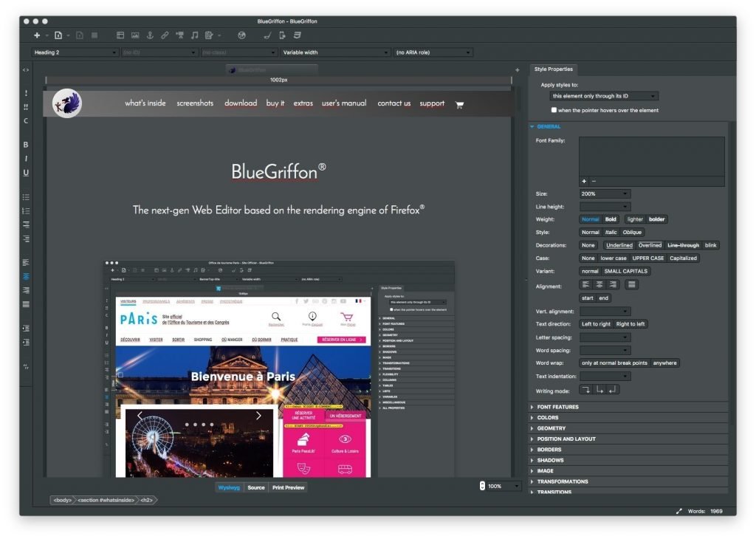Click the 'user's manual' page link

coord(344,103)
